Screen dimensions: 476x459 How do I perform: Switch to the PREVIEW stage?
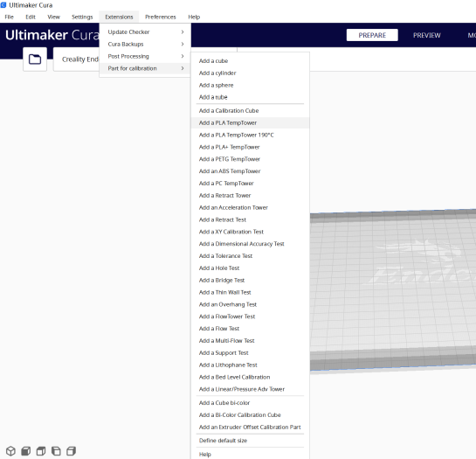426,35
